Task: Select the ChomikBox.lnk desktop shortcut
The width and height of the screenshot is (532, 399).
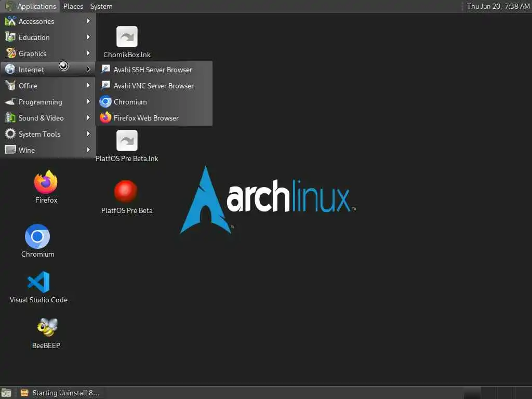Action: [127, 42]
